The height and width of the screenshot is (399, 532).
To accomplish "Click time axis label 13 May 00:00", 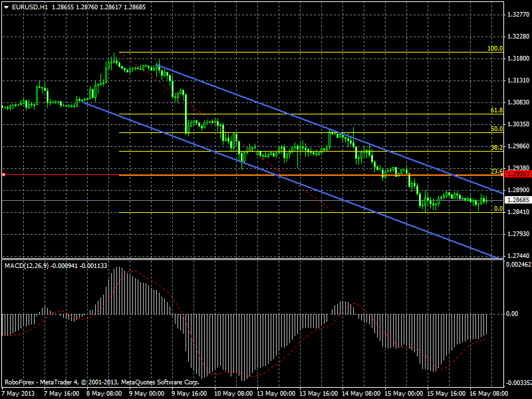I will coord(276,394).
